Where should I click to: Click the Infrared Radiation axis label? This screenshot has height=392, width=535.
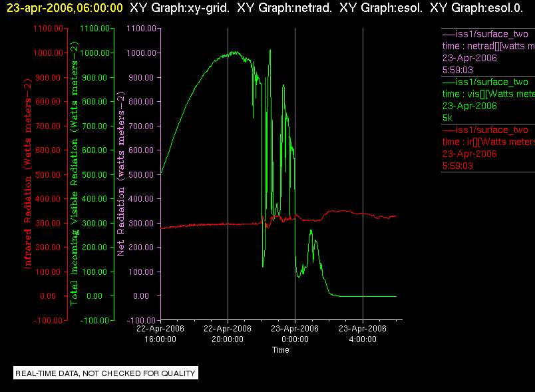(28, 174)
